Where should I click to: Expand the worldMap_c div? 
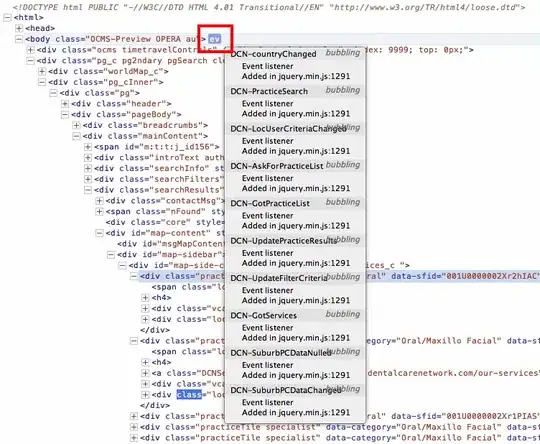42,71
